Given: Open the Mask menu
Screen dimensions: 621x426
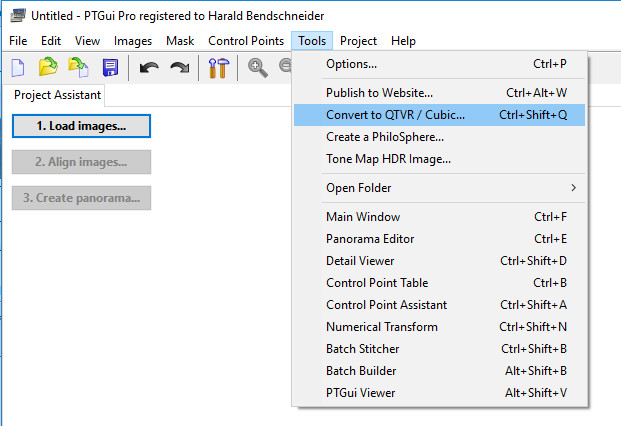Looking at the screenshot, I should [x=180, y=41].
